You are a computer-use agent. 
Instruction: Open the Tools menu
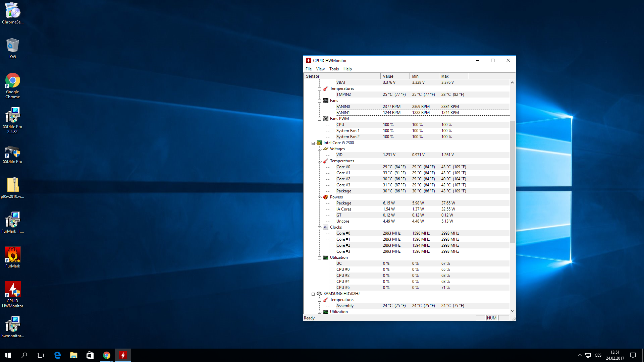pos(334,69)
